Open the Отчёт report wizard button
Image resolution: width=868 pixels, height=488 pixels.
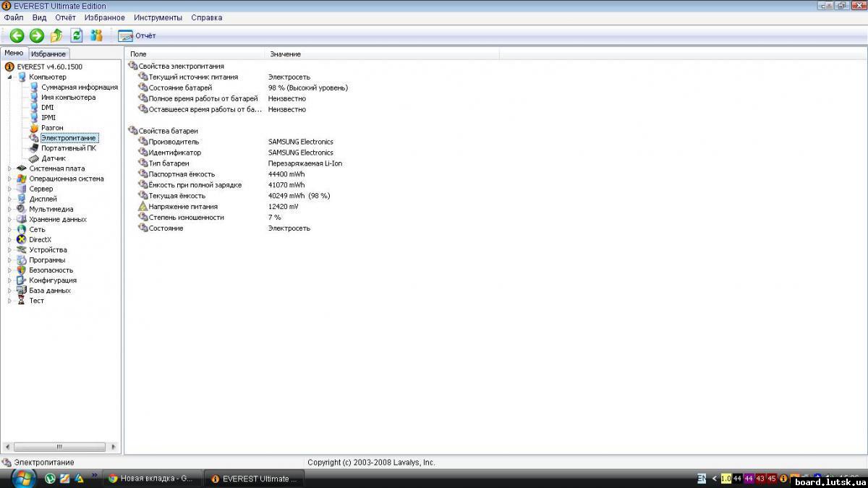pos(137,35)
